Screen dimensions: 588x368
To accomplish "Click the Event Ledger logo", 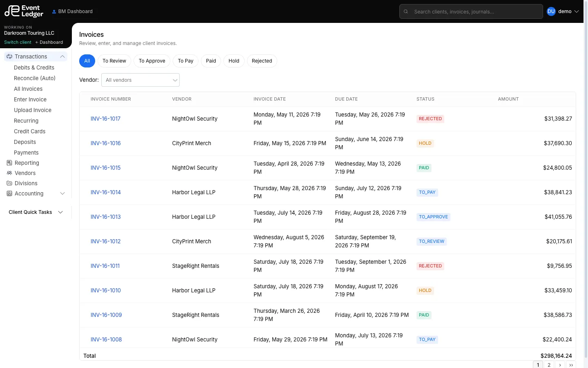I will click(24, 11).
